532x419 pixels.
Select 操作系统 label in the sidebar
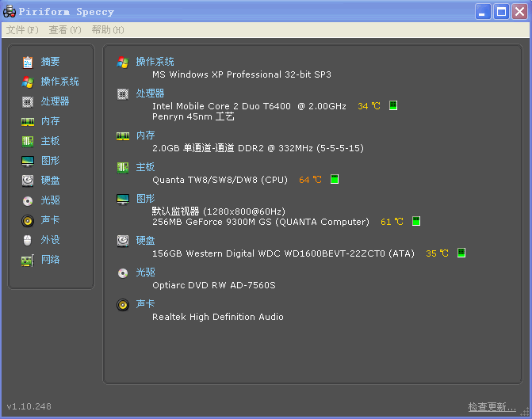pyautogui.click(x=59, y=82)
